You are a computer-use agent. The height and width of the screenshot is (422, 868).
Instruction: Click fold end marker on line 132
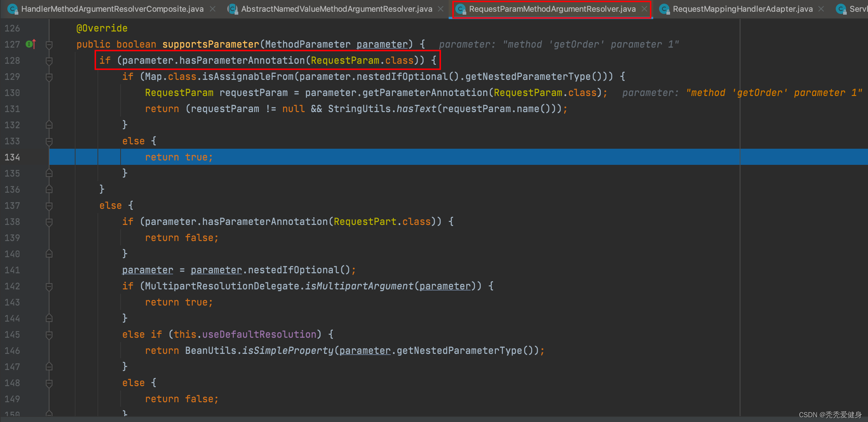[49, 125]
